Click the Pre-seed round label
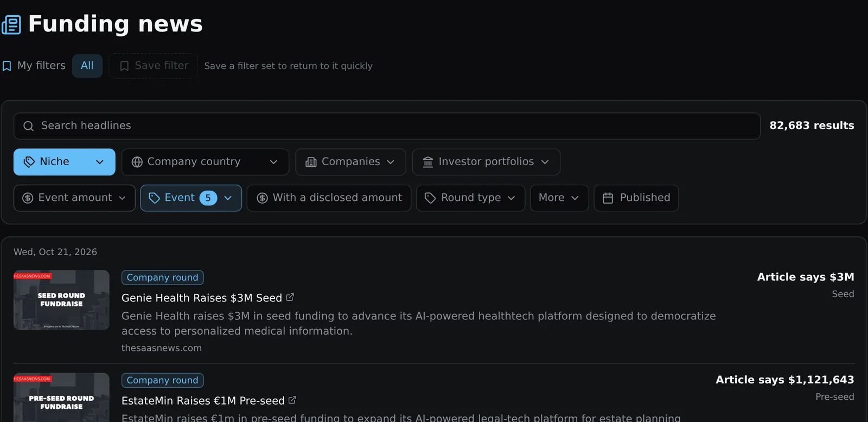868x422 pixels. click(834, 397)
